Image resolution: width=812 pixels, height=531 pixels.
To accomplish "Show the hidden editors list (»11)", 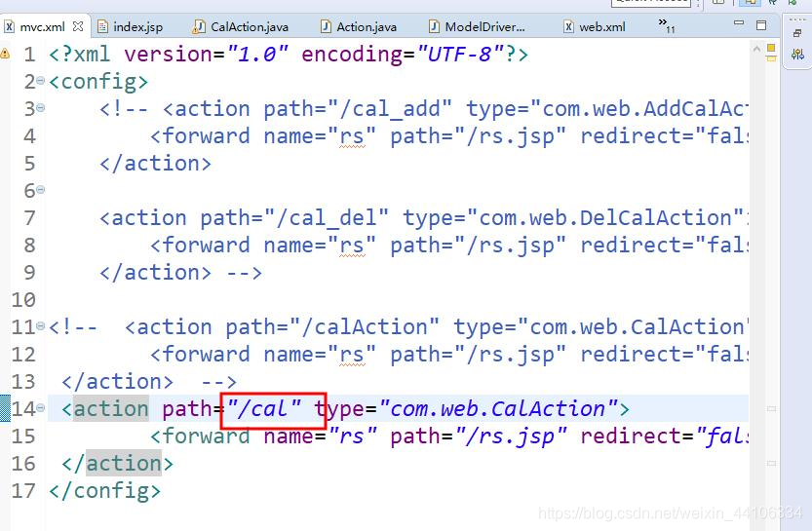I will 667,24.
